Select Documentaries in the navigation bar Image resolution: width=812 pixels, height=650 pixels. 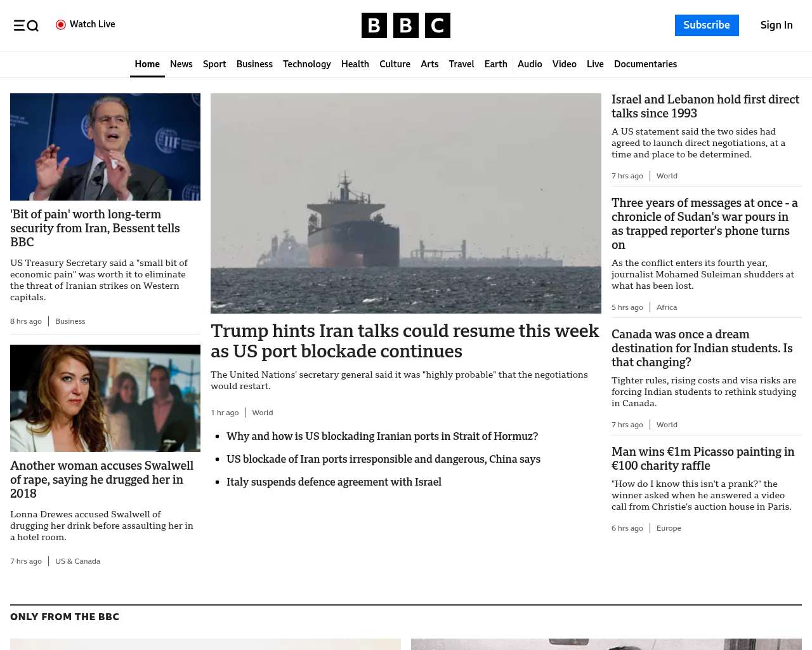(x=645, y=64)
